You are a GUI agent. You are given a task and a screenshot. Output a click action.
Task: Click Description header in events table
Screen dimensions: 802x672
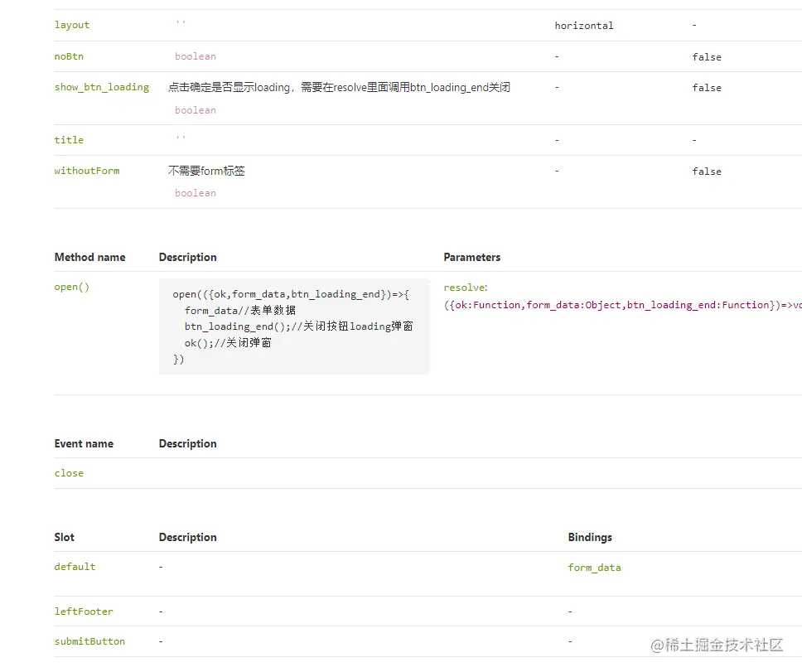[x=188, y=444]
